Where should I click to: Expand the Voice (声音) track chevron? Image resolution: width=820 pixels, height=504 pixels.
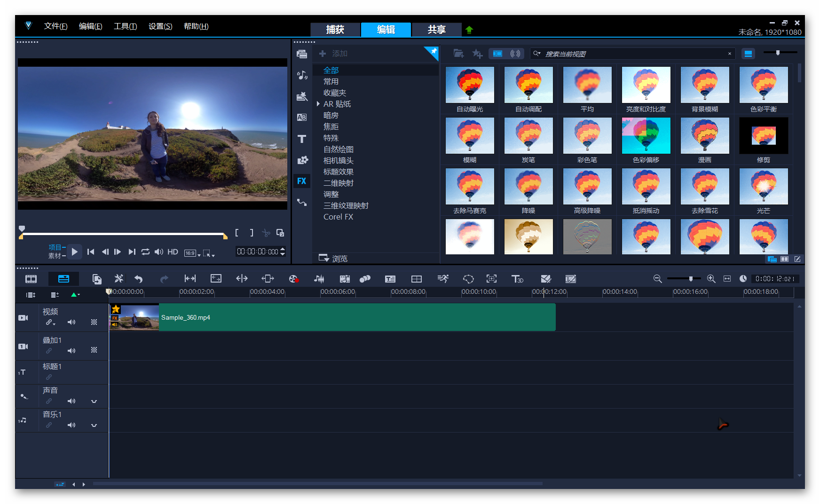94,402
